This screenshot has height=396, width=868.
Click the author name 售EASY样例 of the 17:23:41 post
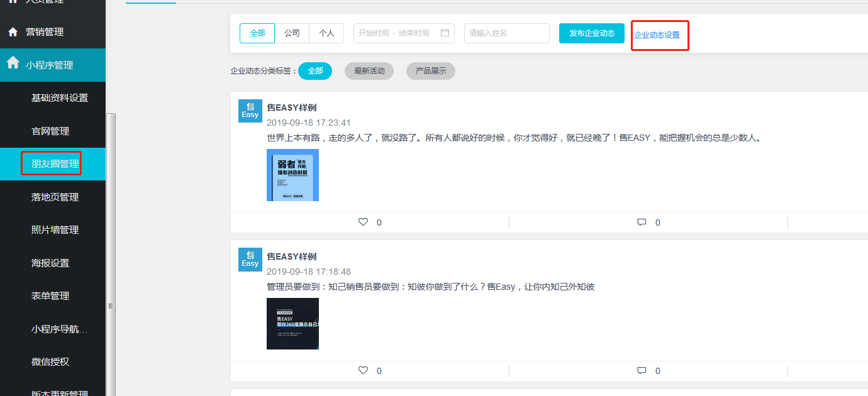point(292,107)
